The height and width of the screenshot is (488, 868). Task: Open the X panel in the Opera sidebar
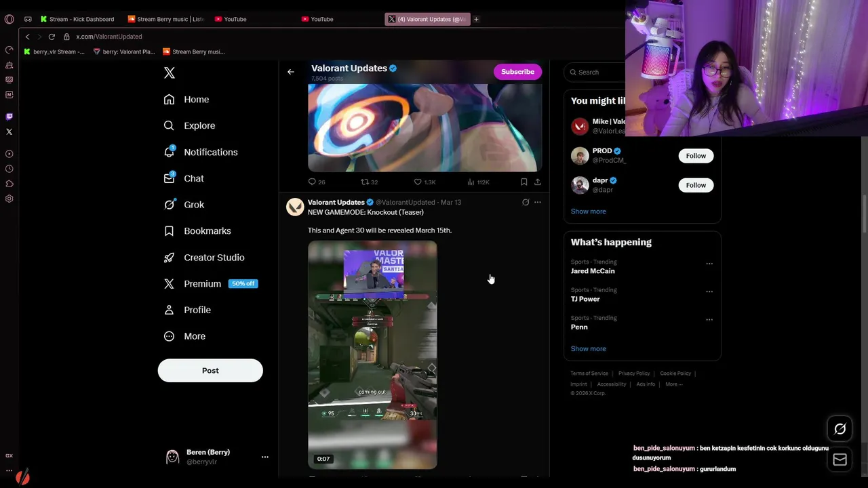[9, 131]
